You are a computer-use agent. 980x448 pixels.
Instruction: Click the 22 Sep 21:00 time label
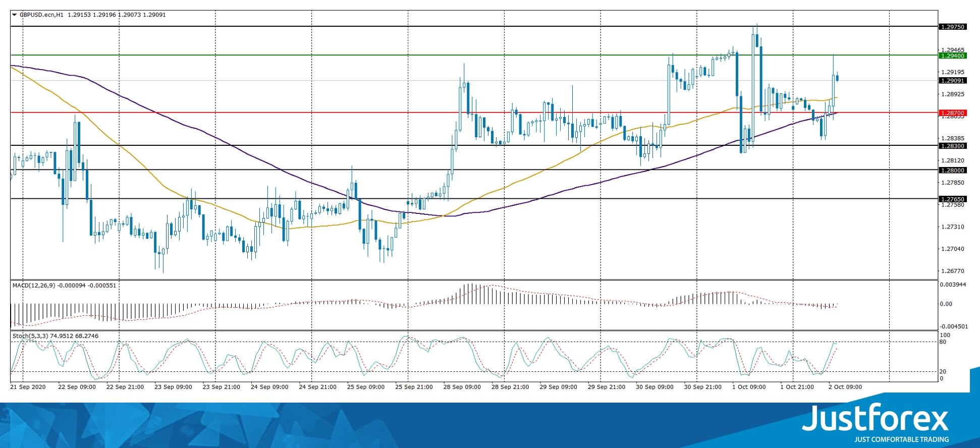coord(125,387)
